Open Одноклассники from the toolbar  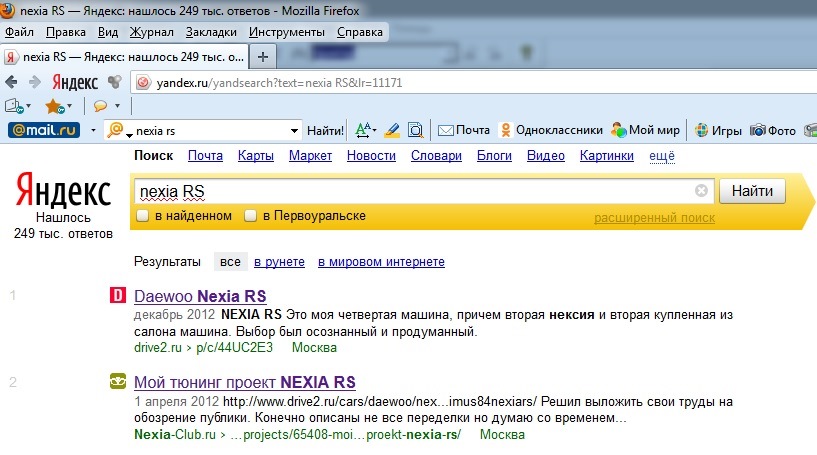[551, 130]
